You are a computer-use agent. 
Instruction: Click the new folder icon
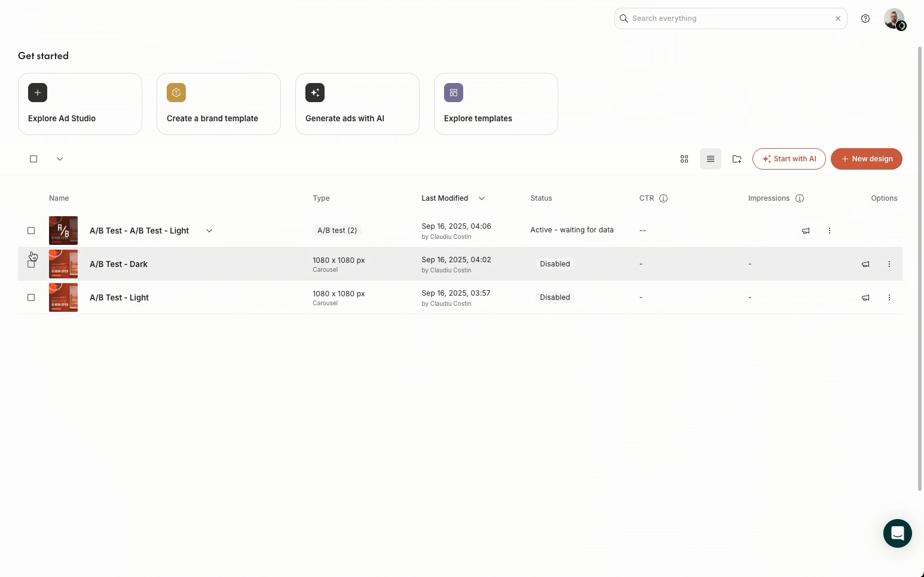pos(736,159)
